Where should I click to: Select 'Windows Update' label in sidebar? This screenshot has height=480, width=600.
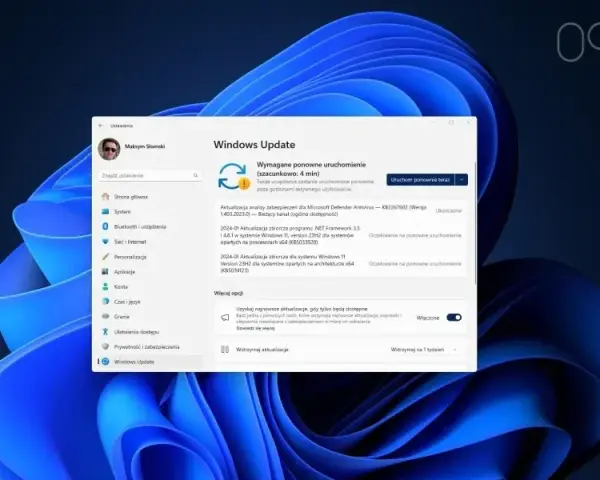tap(134, 362)
